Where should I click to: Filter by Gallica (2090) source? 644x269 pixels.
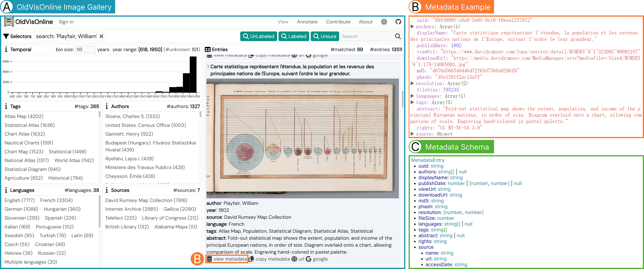[x=180, y=209]
